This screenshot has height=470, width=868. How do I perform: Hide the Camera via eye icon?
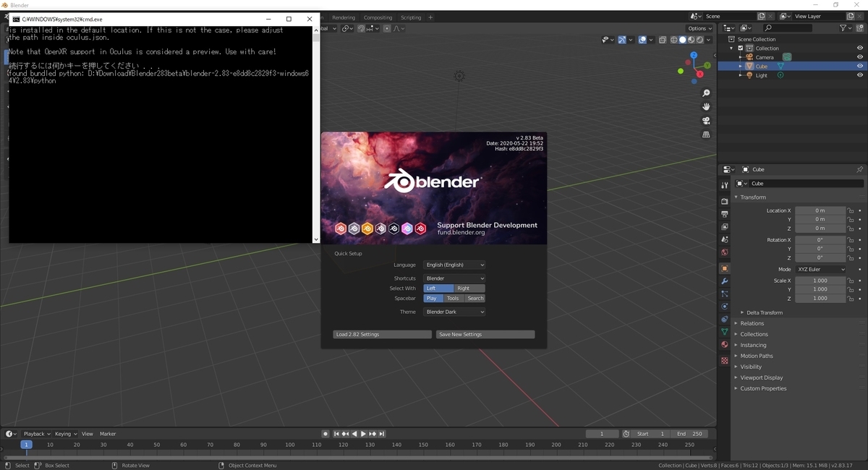[x=860, y=57]
